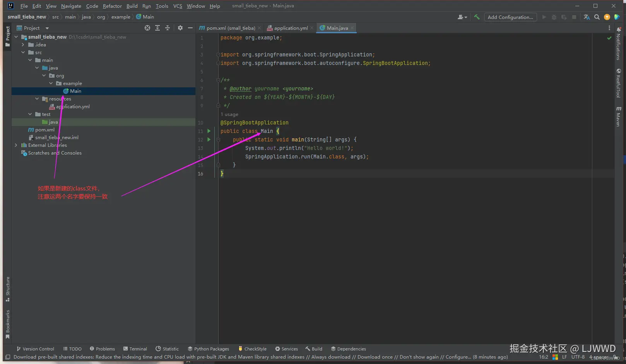
Task: Open the Refactor menu
Action: (x=112, y=6)
